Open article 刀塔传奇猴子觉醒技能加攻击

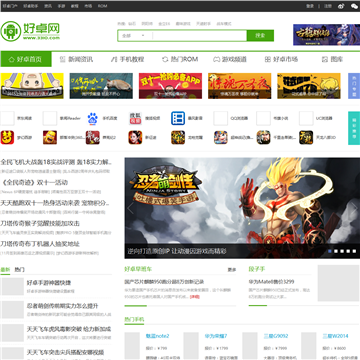point(40,223)
